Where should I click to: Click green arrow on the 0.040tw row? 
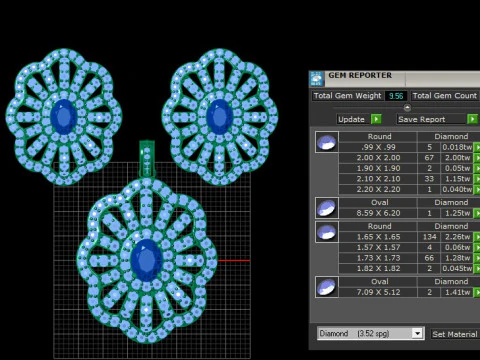477,190
